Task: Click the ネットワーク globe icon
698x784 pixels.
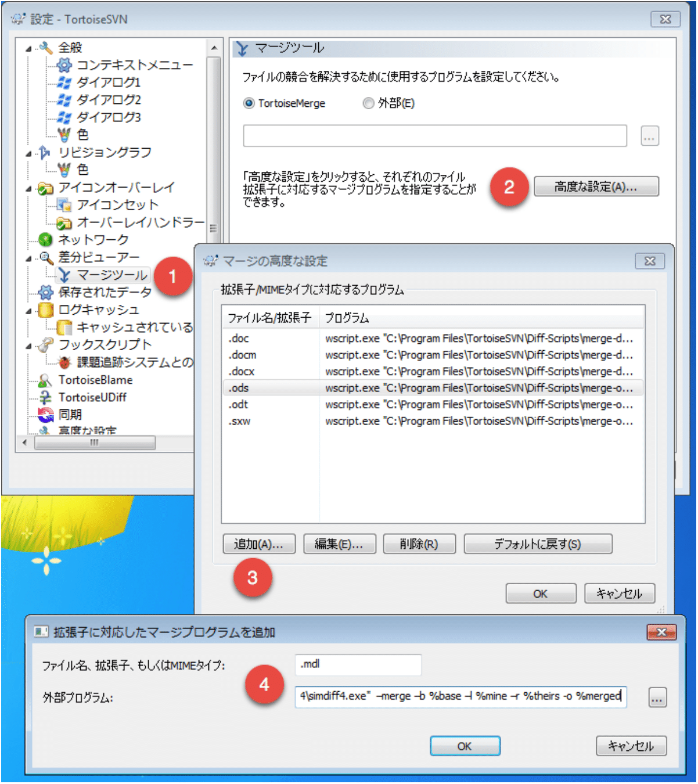Action: coord(45,240)
